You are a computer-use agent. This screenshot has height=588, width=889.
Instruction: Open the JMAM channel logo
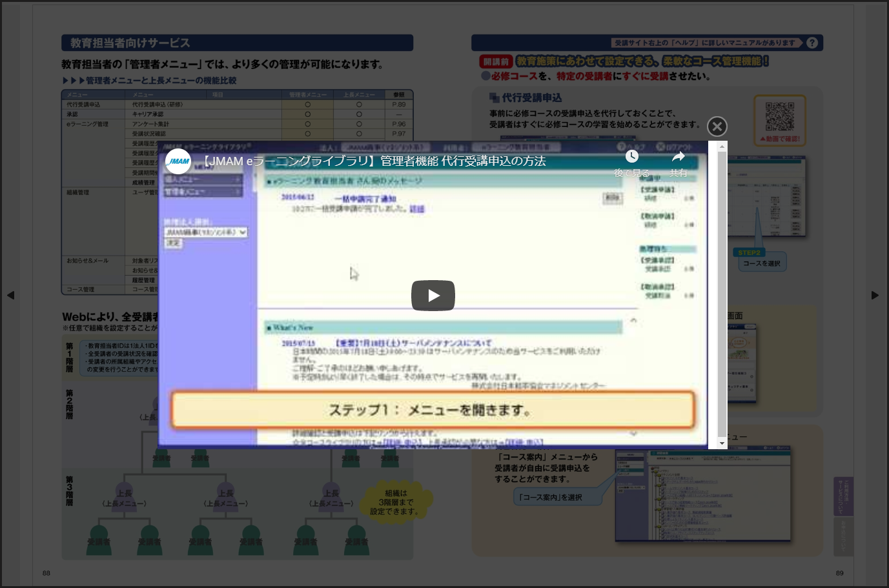pyautogui.click(x=178, y=161)
